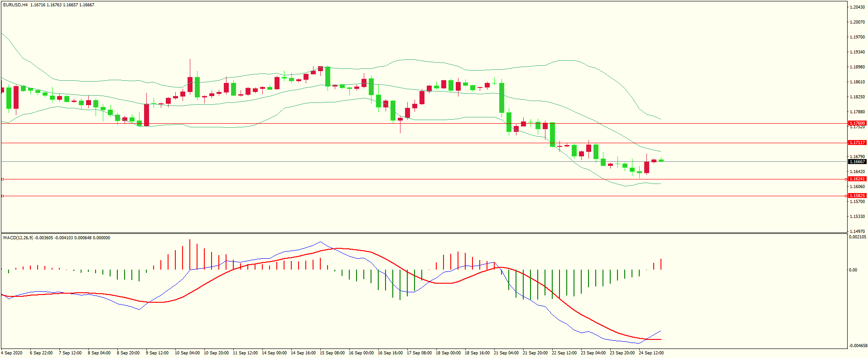Click the 15 Sep 08:00 time label
This screenshot has height=358, width=868.
(332, 353)
